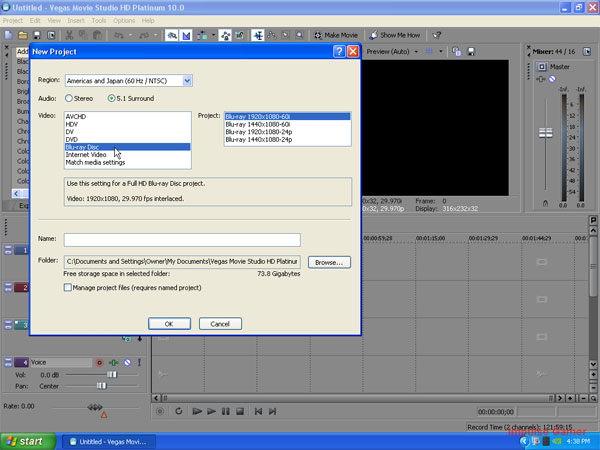Open the Project menu
This screenshot has width=600, height=450.
pyautogui.click(x=13, y=21)
